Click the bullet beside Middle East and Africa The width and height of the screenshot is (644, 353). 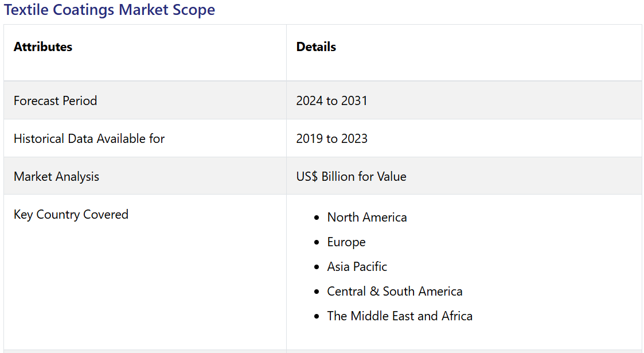[317, 317]
